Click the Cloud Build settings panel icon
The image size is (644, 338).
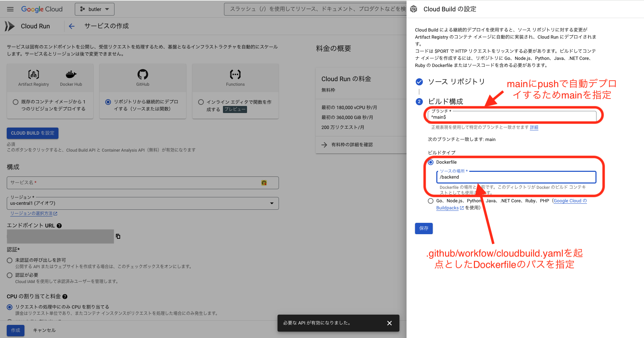pyautogui.click(x=414, y=9)
